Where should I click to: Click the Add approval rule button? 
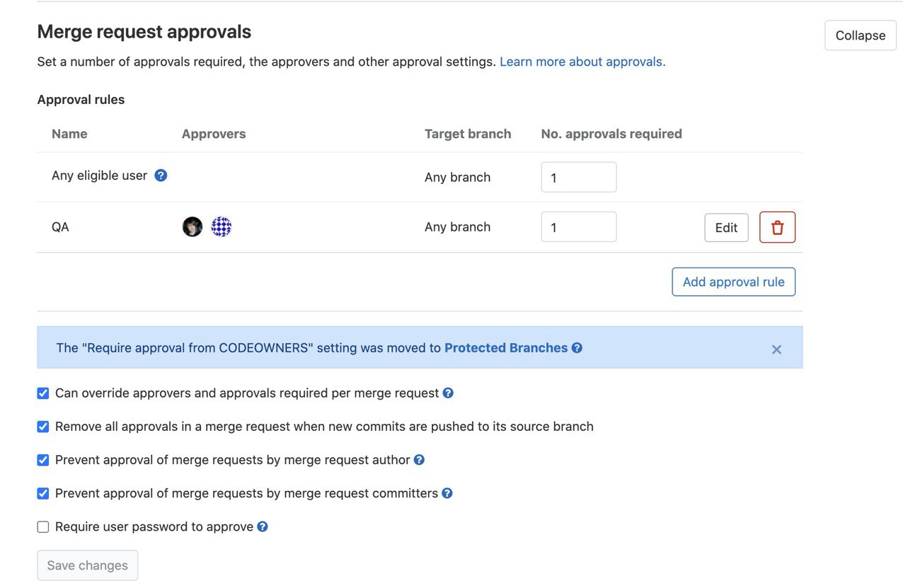733,282
